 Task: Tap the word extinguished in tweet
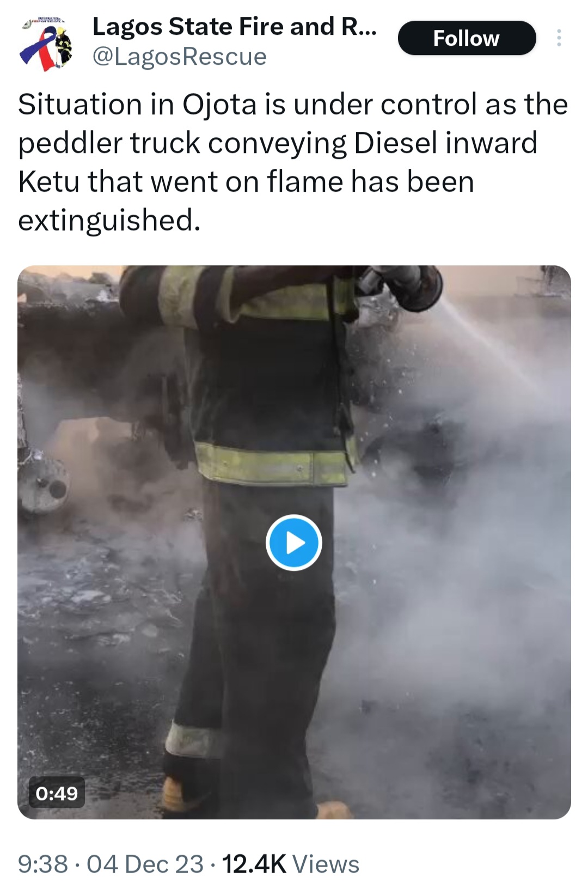[x=109, y=221]
